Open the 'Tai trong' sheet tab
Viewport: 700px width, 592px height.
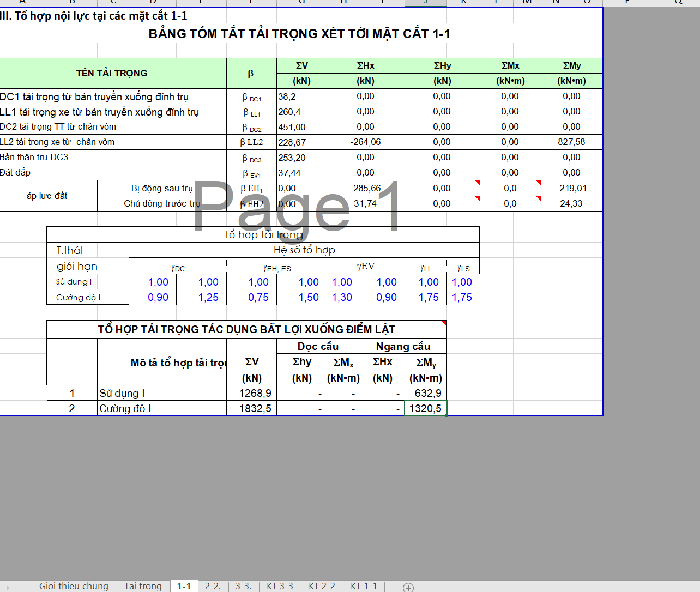(143, 586)
